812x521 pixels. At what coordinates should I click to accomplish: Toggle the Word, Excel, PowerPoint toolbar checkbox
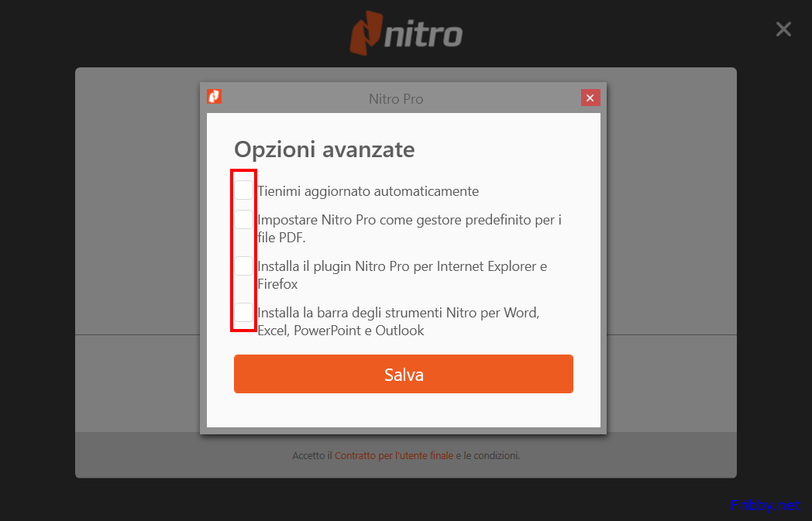pos(243,313)
